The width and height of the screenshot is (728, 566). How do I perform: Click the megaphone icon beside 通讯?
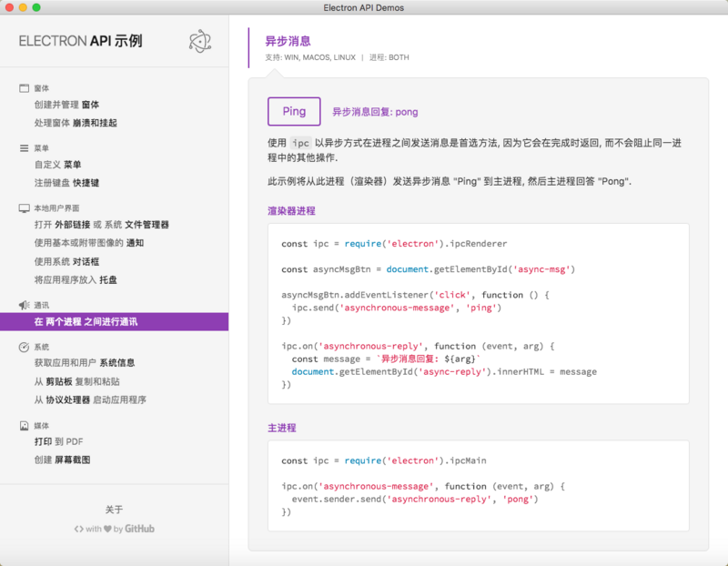25,305
